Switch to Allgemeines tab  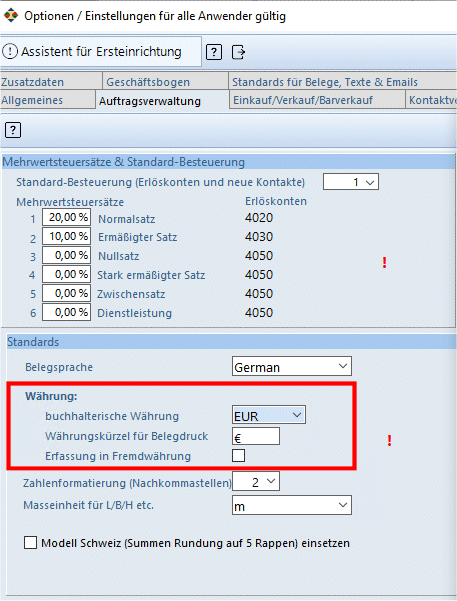pyautogui.click(x=48, y=100)
